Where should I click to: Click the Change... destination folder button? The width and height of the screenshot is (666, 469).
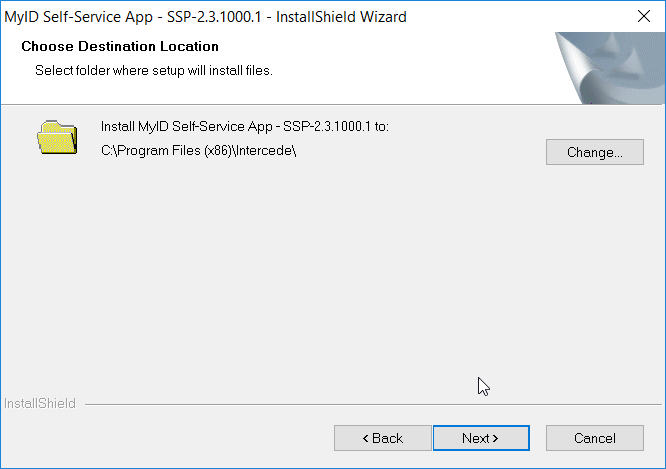pyautogui.click(x=595, y=152)
